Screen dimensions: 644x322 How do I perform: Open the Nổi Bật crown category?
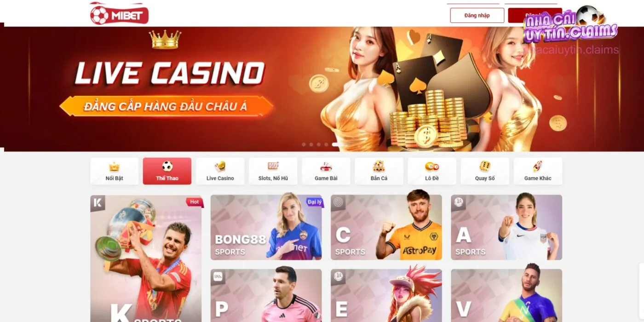[x=114, y=171]
